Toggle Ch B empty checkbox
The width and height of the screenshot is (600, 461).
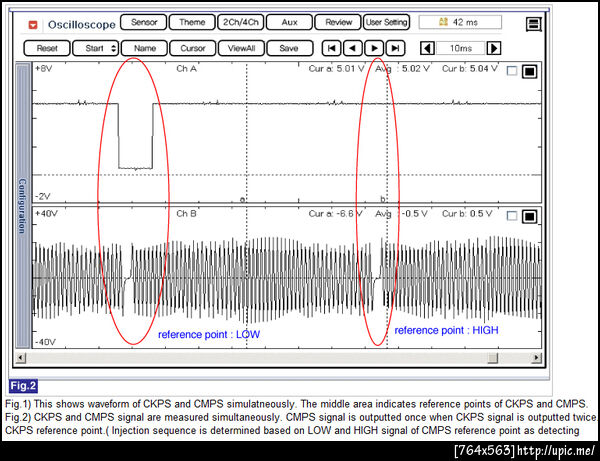point(512,216)
